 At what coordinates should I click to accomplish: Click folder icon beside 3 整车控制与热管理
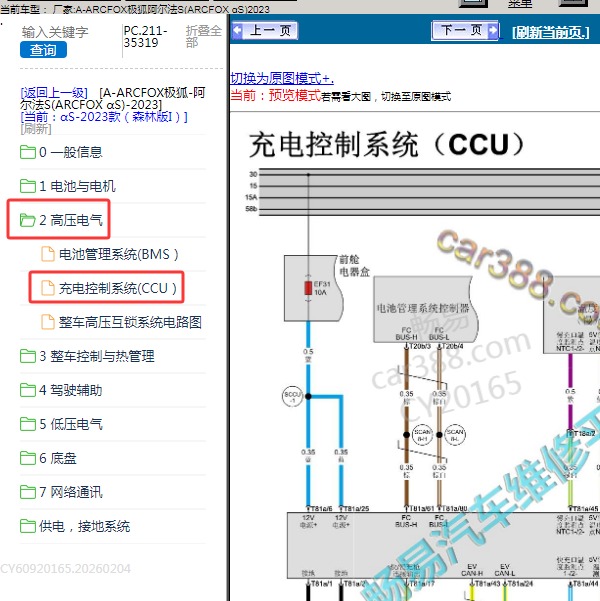(28, 356)
